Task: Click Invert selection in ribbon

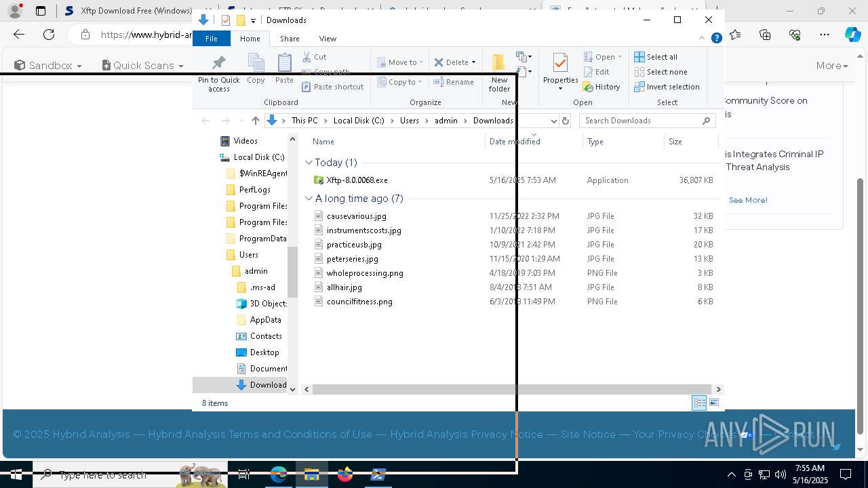Action: [667, 87]
